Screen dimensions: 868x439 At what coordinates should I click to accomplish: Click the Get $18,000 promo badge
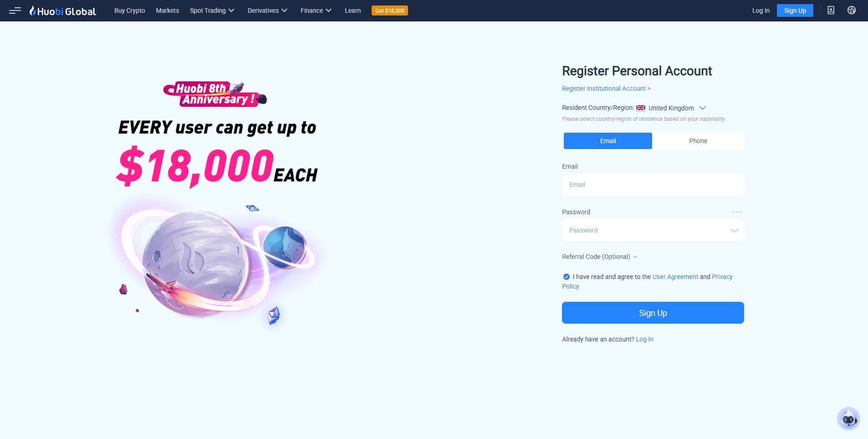tap(390, 10)
